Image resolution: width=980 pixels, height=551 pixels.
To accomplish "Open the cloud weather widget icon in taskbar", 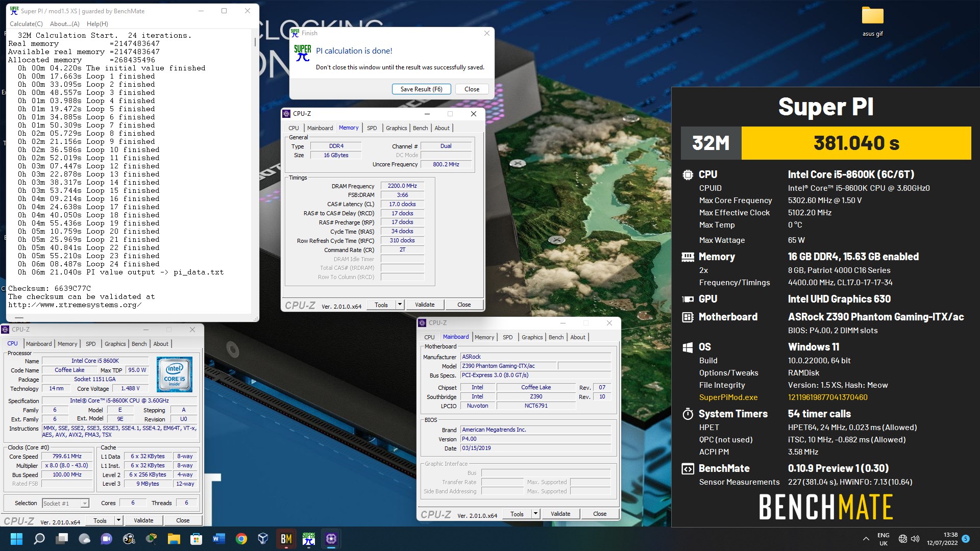I will tap(84, 539).
